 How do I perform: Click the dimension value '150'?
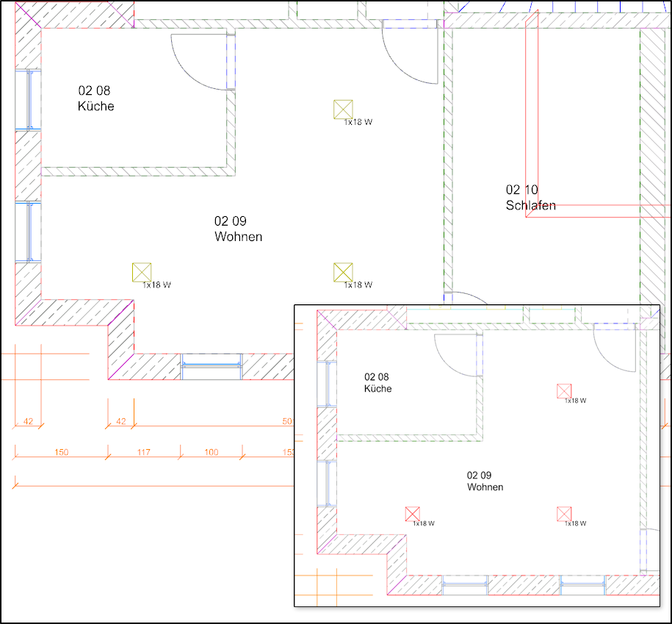click(61, 452)
